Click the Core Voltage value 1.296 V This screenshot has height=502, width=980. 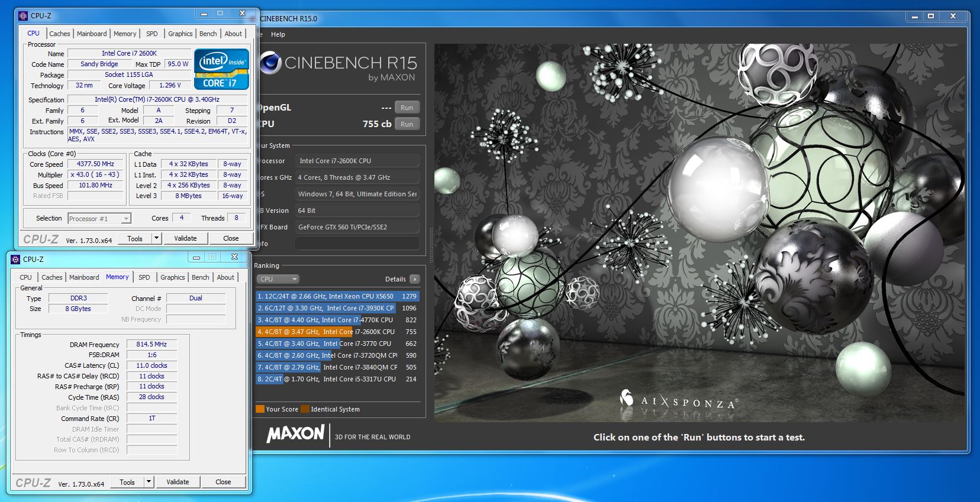click(x=170, y=85)
